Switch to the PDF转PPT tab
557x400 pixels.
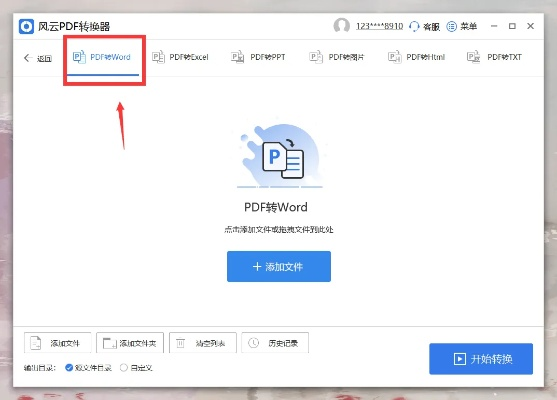click(258, 57)
